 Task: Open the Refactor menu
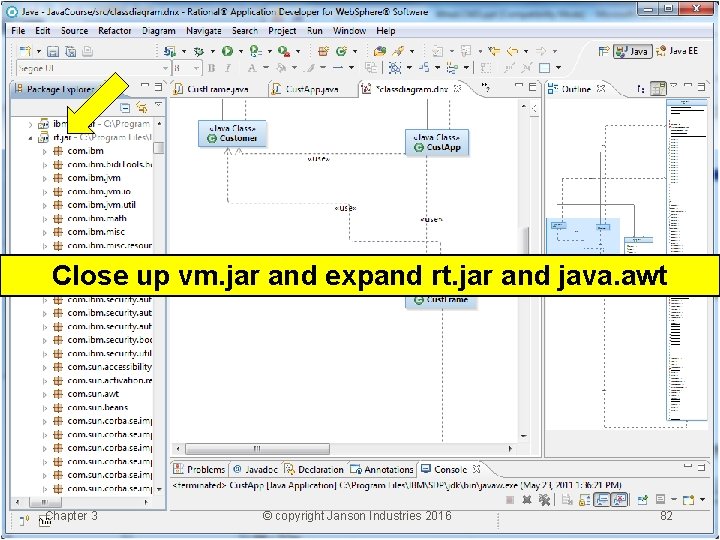tap(115, 31)
